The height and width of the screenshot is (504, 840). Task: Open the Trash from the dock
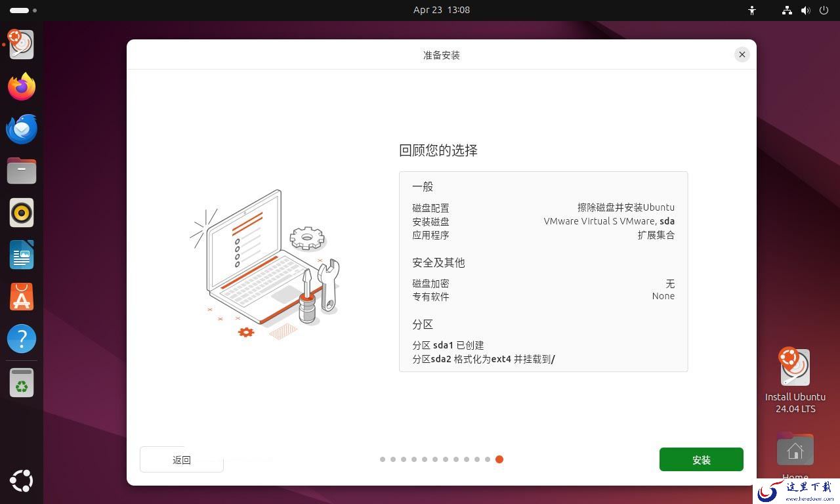tap(22, 383)
